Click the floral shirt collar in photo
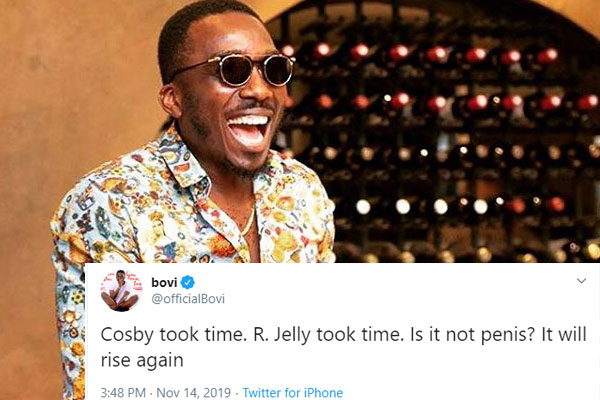The image size is (600, 400). [180, 160]
